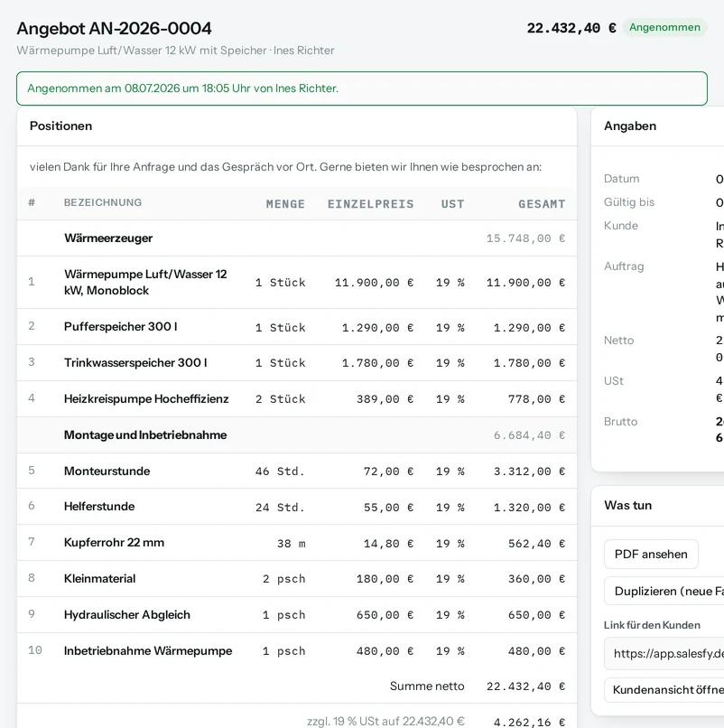The image size is (724, 728).
Task: Click the Angaben panel heading
Action: 630,126
